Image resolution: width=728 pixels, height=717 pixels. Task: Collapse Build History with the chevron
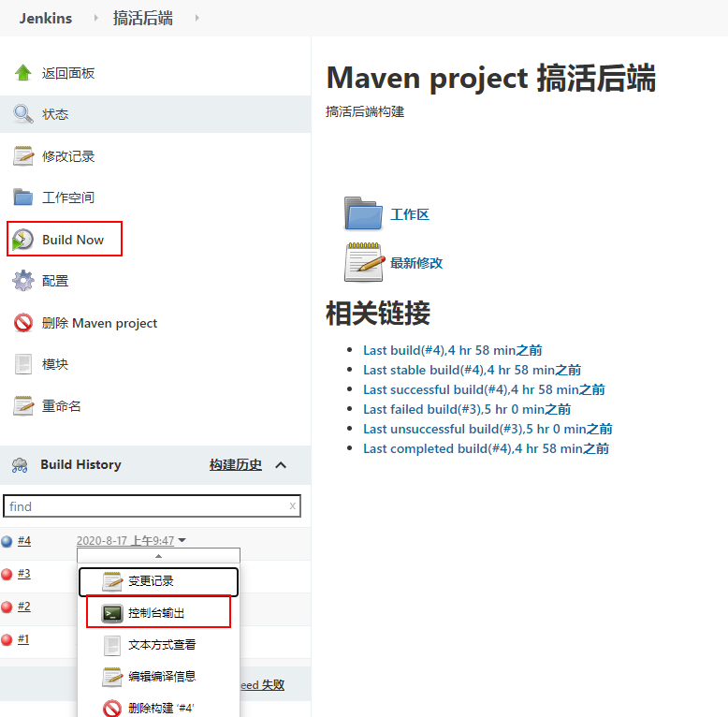click(x=281, y=465)
